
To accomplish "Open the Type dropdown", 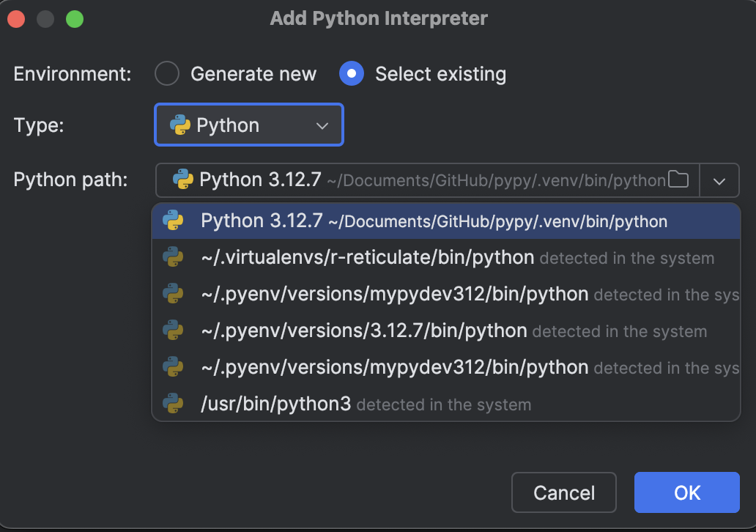I will 248,125.
